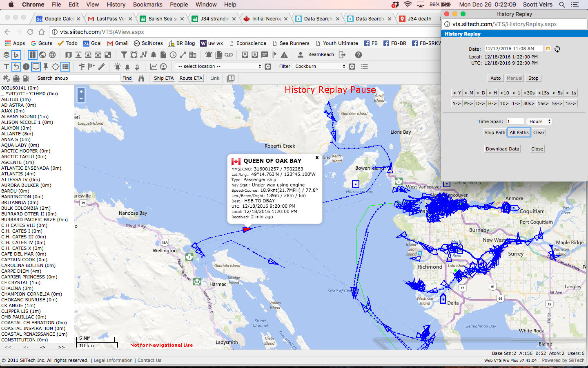Toggle the highlighted ship list icon
588x368 pixels.
pyautogui.click(x=65, y=67)
